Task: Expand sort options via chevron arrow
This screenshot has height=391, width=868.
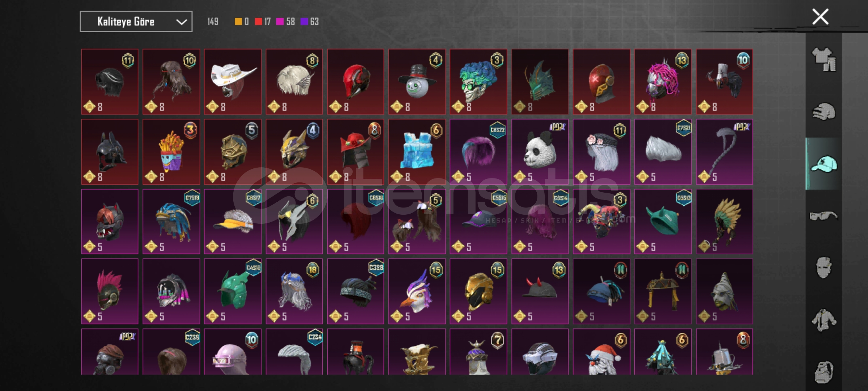Action: [x=182, y=22]
